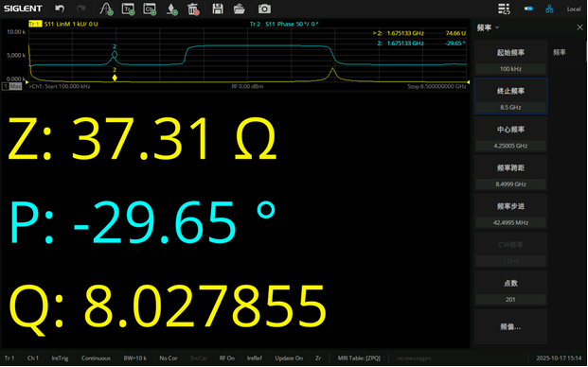588x367 pixels.
Task: Click IntTrig in the status bar
Action: pos(60,358)
